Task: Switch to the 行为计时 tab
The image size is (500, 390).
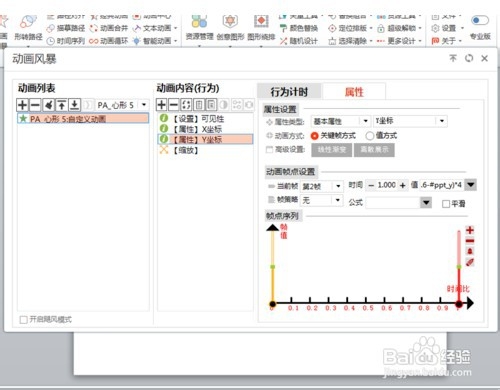Action: point(289,91)
